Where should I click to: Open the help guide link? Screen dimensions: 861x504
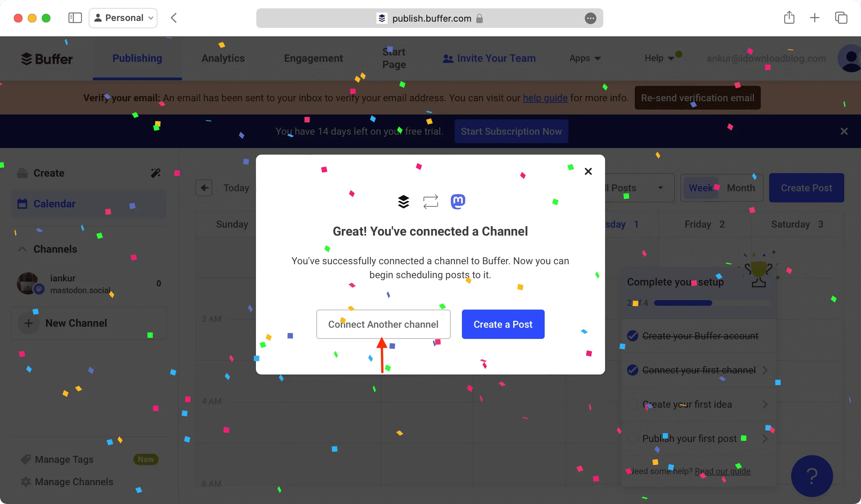coord(545,98)
